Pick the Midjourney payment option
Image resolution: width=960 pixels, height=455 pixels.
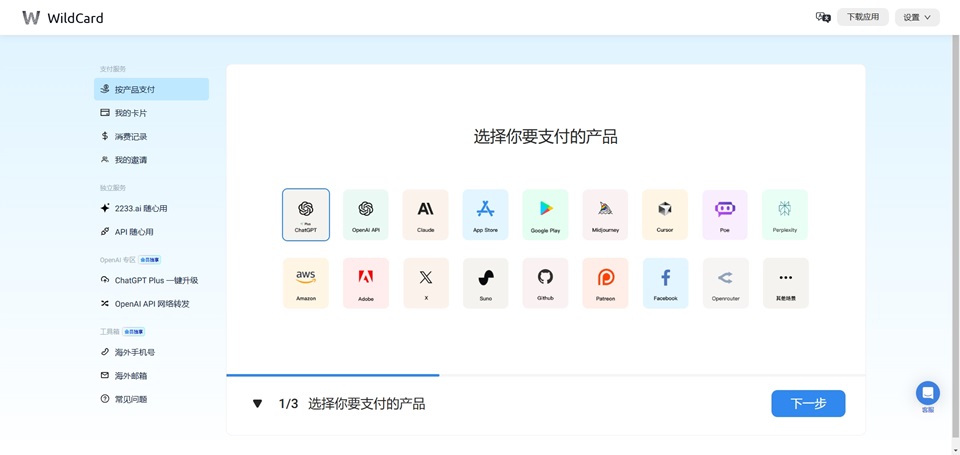click(x=605, y=214)
